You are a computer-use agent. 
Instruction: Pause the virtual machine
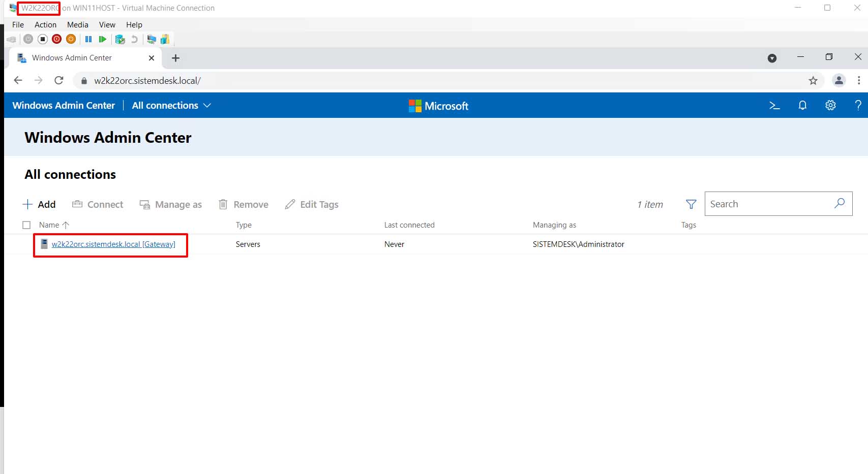(x=88, y=39)
